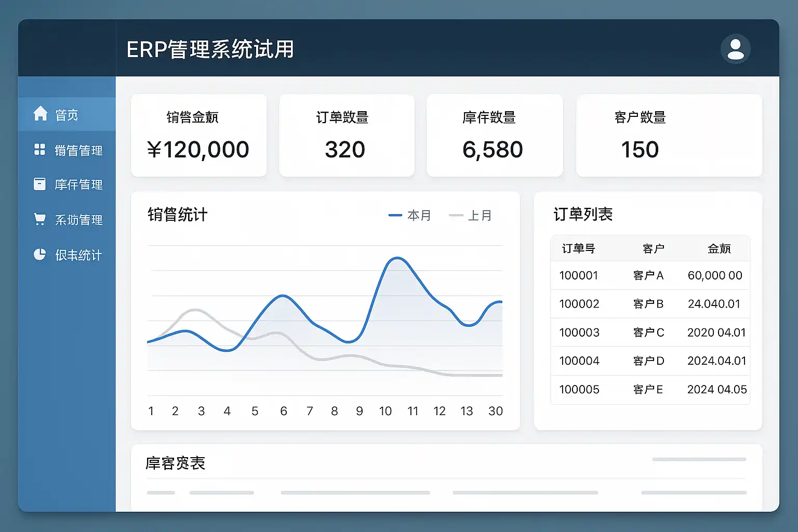Open the 首页 menu item
Image resolution: width=798 pixels, height=532 pixels.
pos(67,114)
